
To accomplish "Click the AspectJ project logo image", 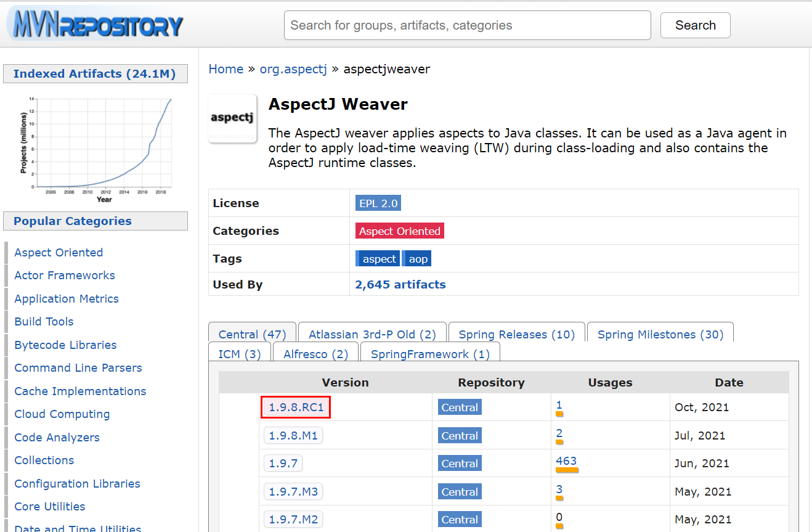I will coord(232,118).
